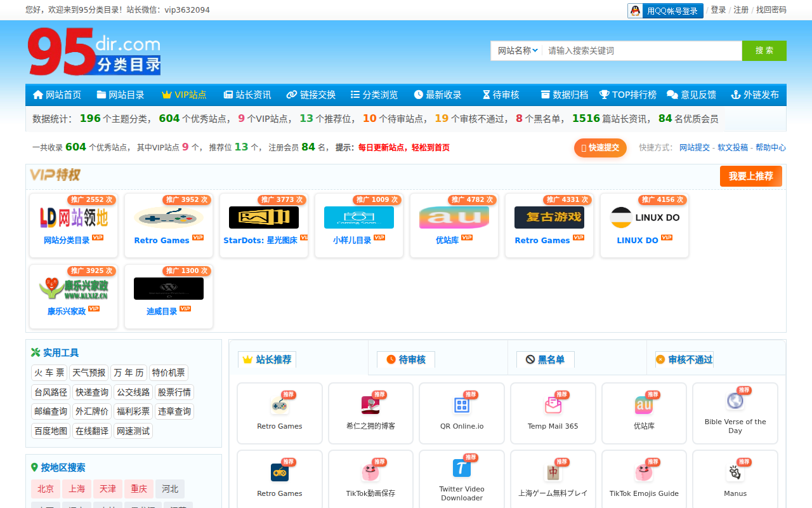Switch to the 黑名单 tab
This screenshot has width=812, height=508.
[x=545, y=360]
